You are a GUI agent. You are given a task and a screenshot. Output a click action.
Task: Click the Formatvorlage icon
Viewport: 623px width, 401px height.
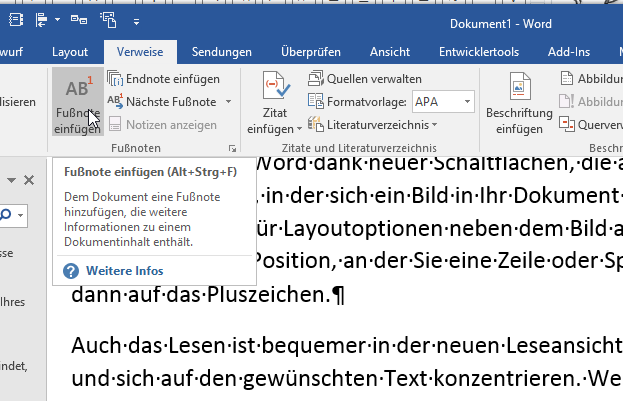315,102
